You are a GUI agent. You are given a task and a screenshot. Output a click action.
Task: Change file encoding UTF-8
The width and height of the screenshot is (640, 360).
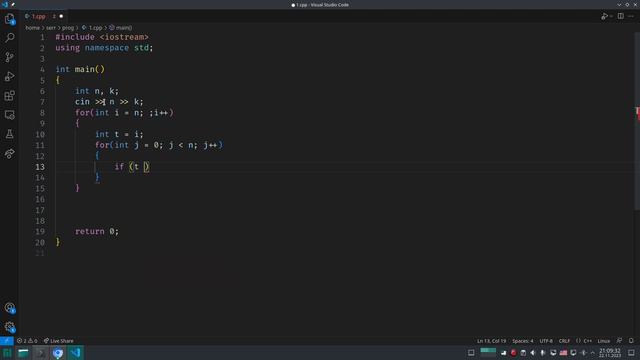coord(546,341)
